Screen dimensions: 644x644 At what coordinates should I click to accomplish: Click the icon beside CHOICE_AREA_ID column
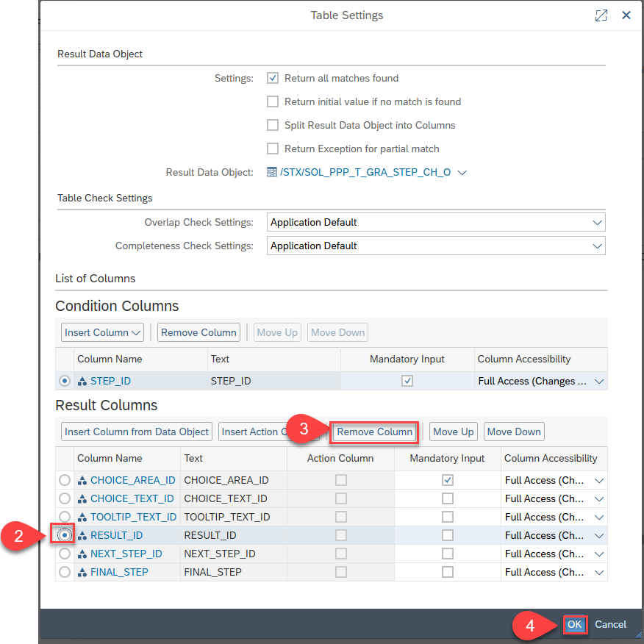[x=82, y=481]
